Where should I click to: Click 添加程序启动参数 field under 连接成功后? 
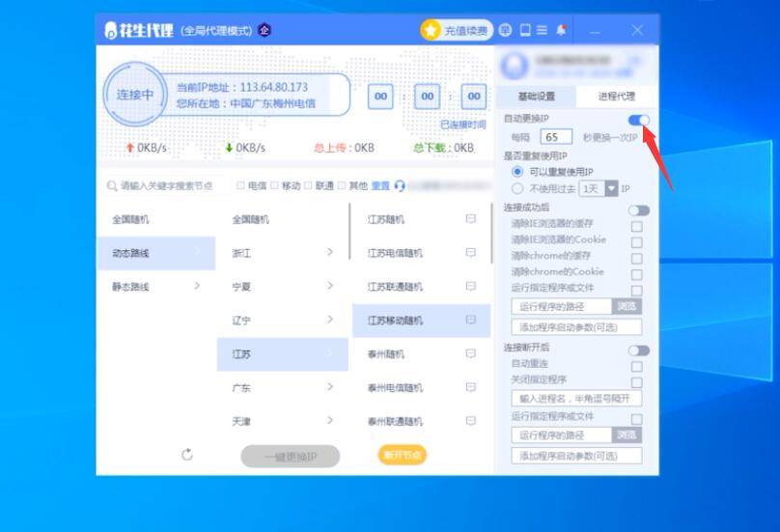click(x=576, y=327)
